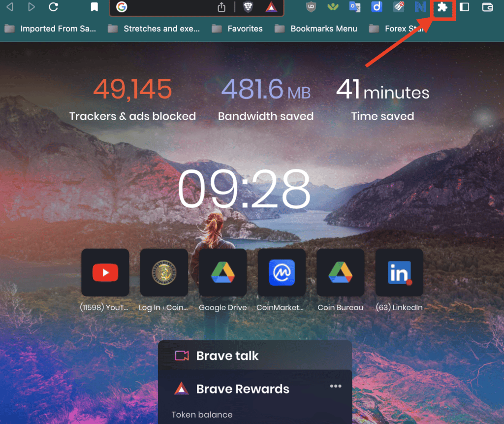Open Brave Shields lion icon

(x=249, y=7)
